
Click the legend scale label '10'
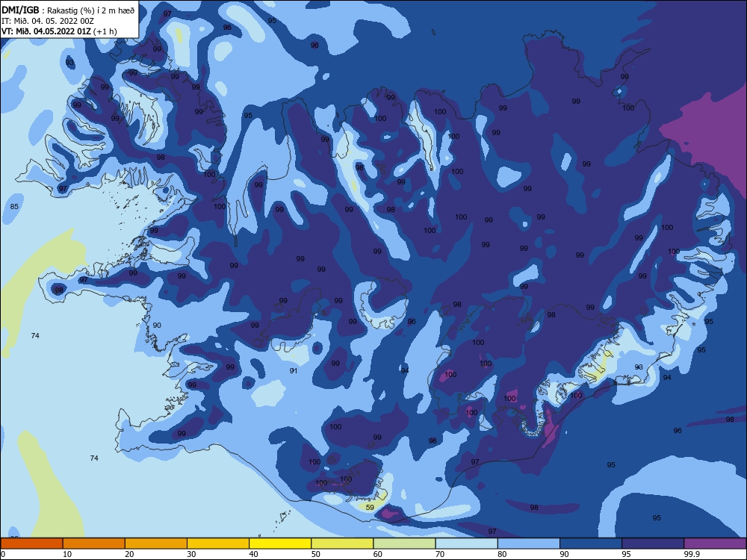pyautogui.click(x=67, y=554)
